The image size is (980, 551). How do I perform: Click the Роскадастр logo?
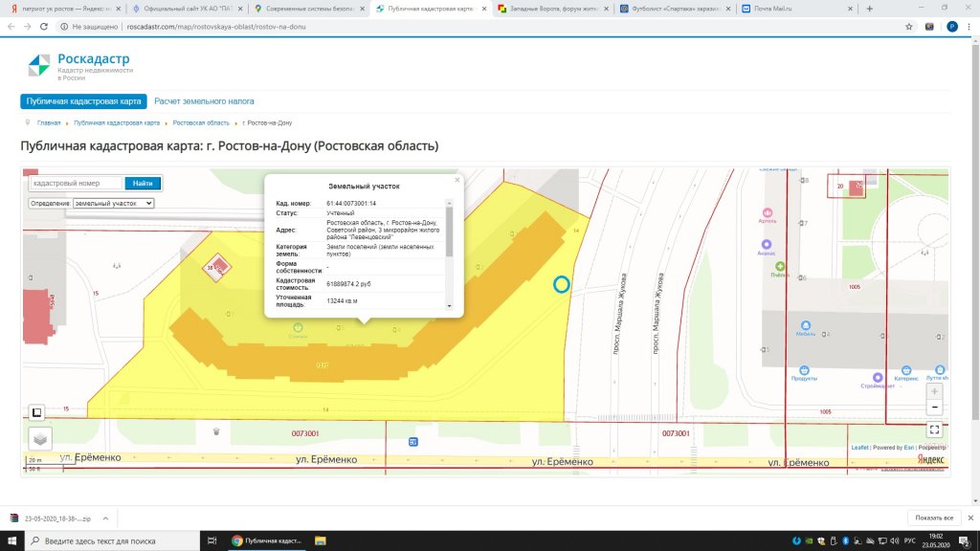pyautogui.click(x=80, y=66)
